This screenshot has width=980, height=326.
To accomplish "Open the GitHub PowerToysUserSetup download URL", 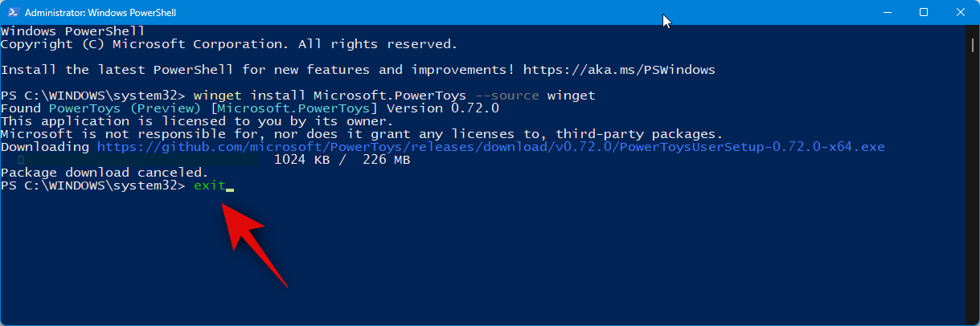I will click(490, 147).
